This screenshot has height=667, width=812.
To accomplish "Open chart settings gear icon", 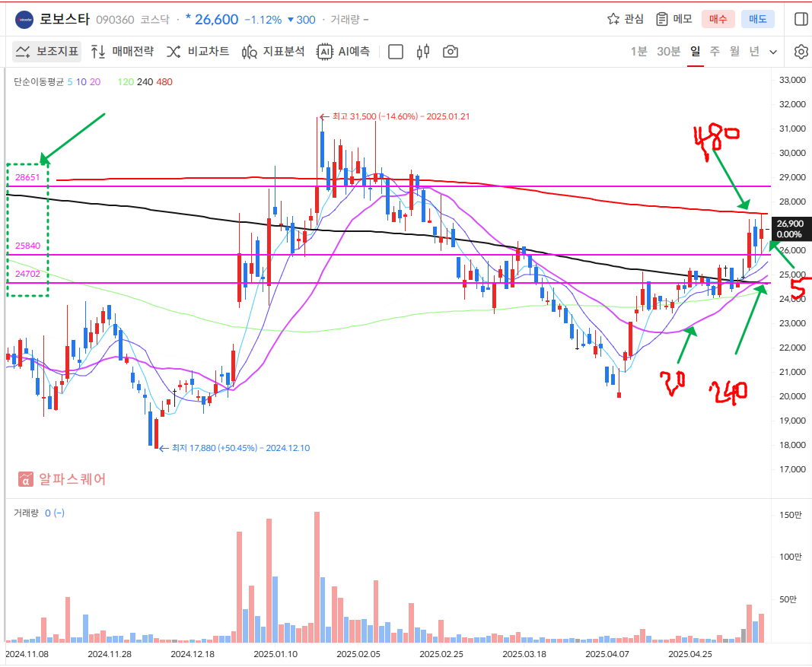I will click(x=801, y=52).
